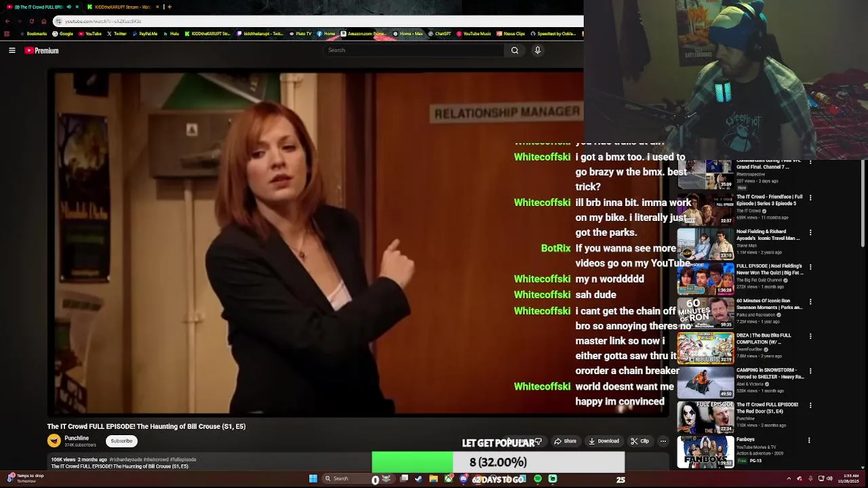The height and width of the screenshot is (488, 868).
Task: Open a new browser tab
Action: (x=169, y=7)
